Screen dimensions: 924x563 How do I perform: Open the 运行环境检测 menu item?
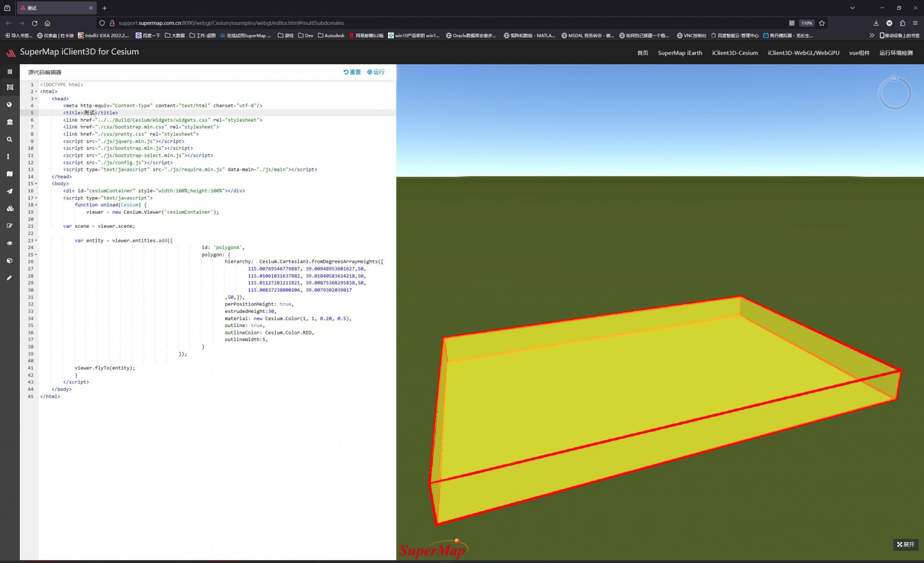point(896,53)
